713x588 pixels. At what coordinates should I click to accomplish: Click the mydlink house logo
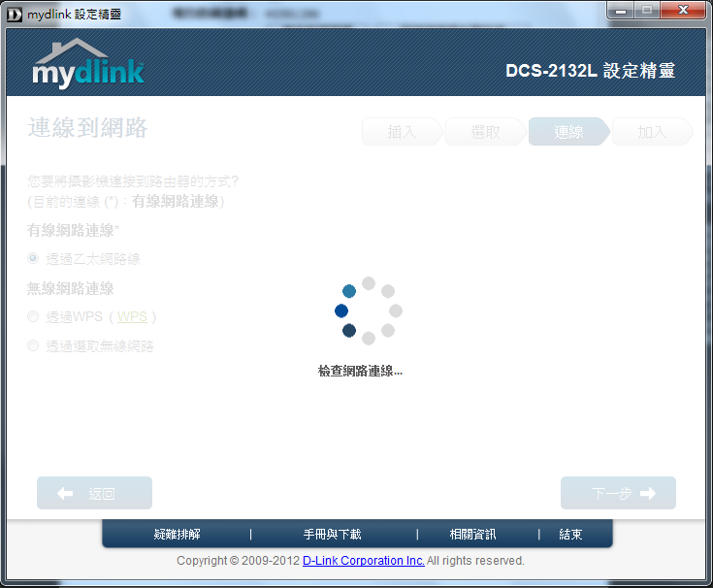point(88,63)
